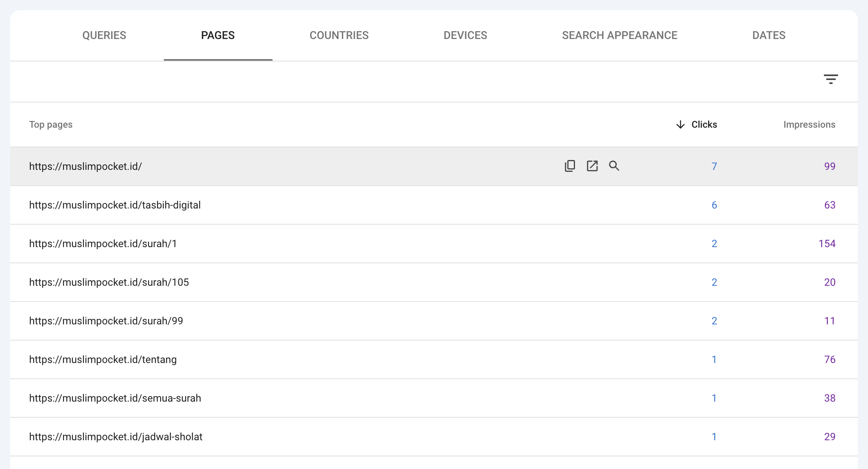
Task: Click the magnifier icon to inspect the URL
Action: pyautogui.click(x=614, y=166)
